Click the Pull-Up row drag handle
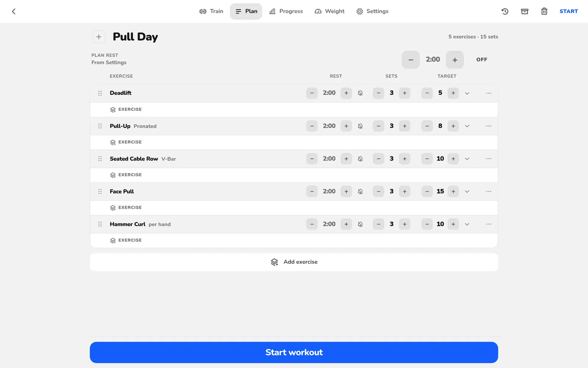 tap(100, 126)
